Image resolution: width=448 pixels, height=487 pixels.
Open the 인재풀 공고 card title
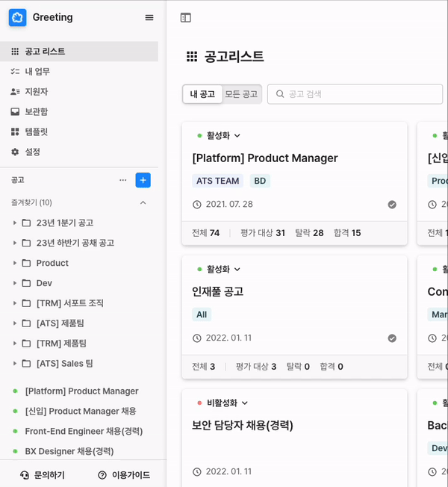[218, 292]
